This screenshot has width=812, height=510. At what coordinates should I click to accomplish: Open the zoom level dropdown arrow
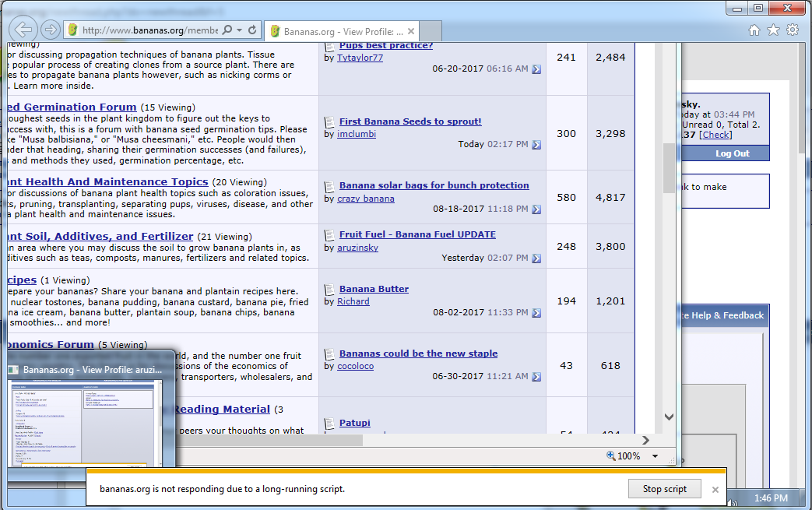[x=656, y=456]
